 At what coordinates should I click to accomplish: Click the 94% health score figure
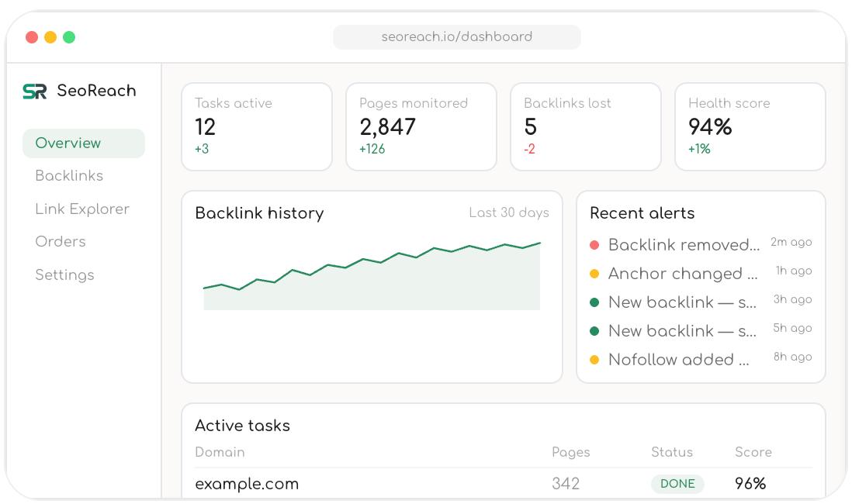(710, 127)
